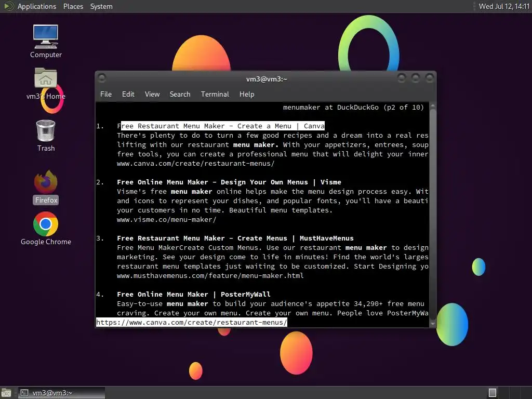
Task: Click the scrollbar up arrow in terminal
Action: (x=433, y=106)
